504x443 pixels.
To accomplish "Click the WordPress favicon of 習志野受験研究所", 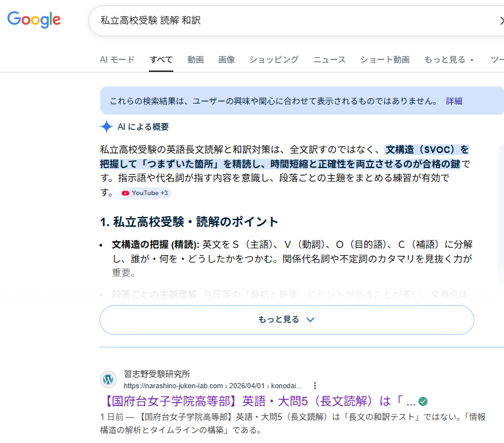I will point(108,379).
